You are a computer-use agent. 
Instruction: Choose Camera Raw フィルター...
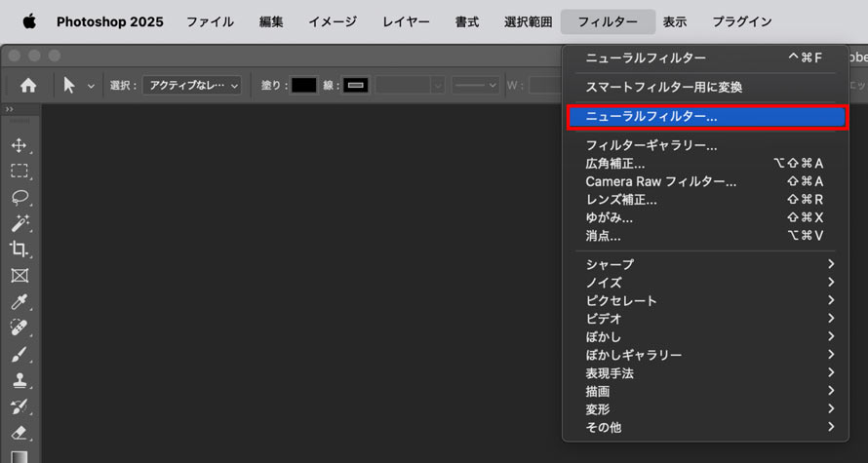click(x=705, y=181)
